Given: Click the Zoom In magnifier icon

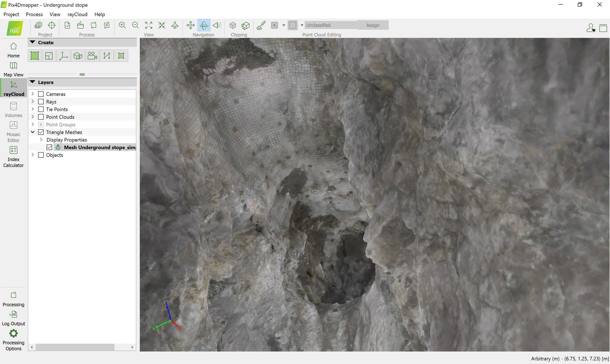Looking at the screenshot, I should pos(122,25).
